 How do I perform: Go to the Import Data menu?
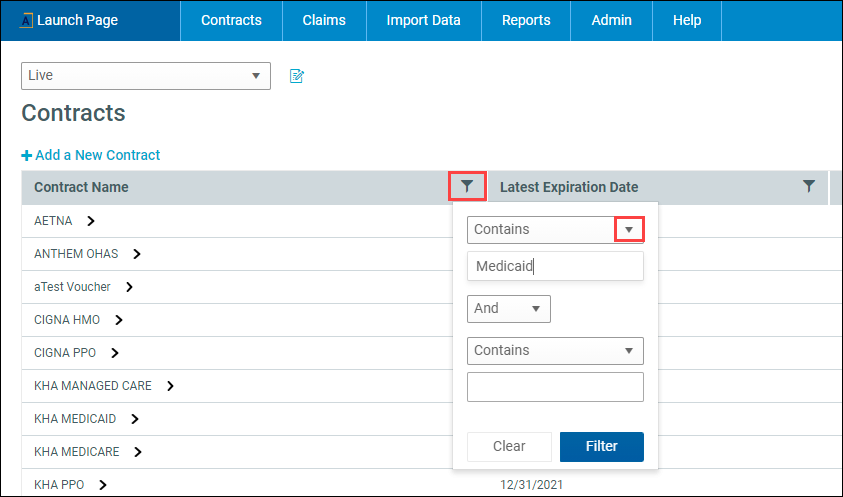[x=424, y=20]
